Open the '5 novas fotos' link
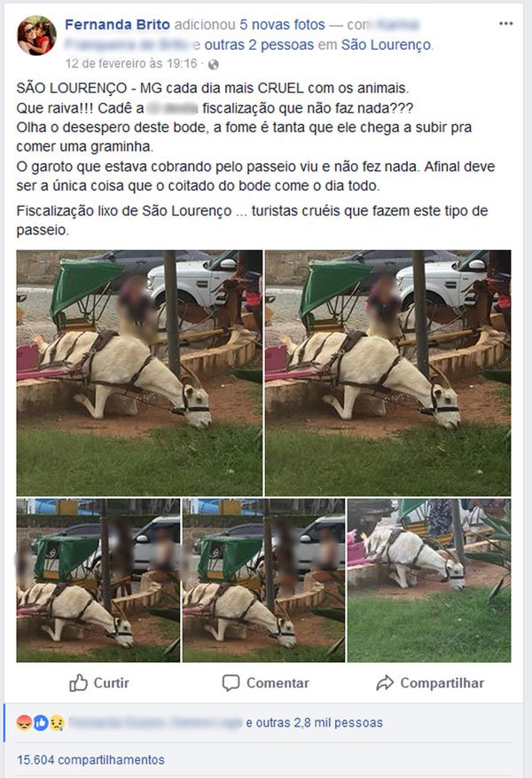This screenshot has width=532, height=778. [x=283, y=24]
